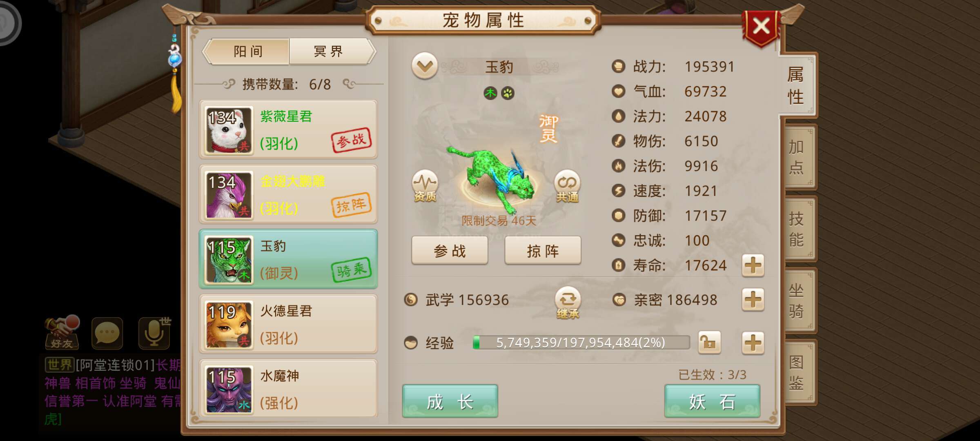The image size is (980, 441).
Task: Click the plus beside 寿命 17624
Action: point(753,266)
